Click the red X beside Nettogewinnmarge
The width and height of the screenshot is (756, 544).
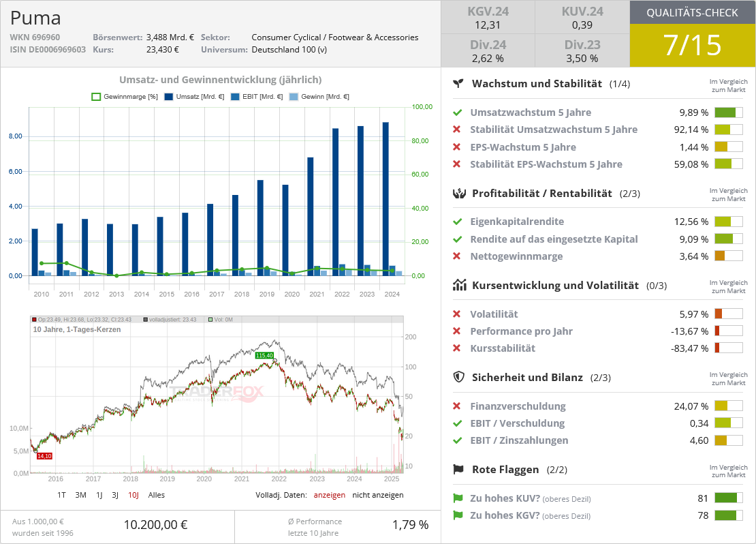click(456, 256)
